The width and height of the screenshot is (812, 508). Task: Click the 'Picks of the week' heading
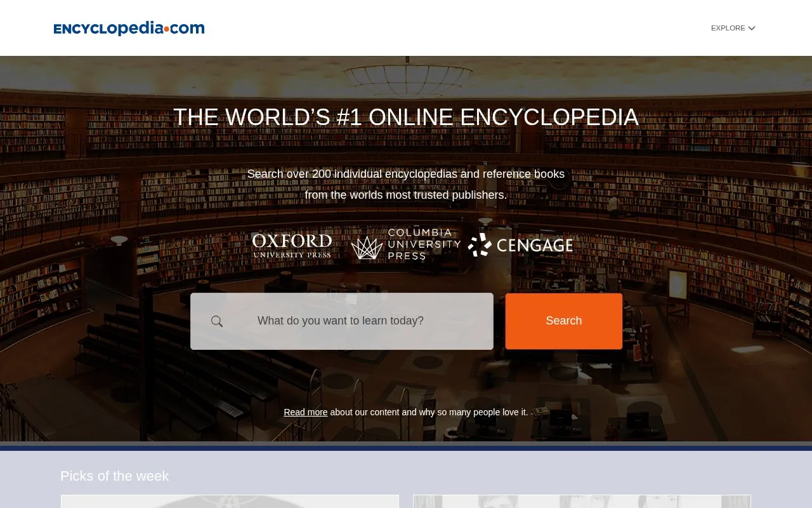coord(115,476)
